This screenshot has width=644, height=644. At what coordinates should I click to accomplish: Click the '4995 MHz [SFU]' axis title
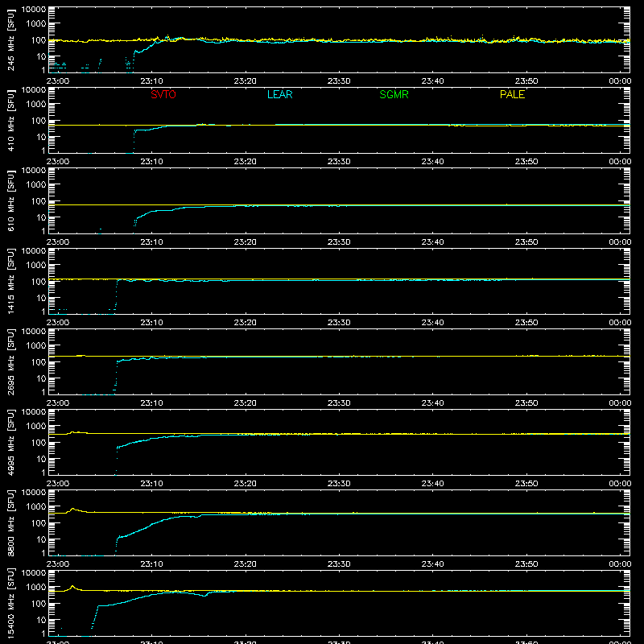(x=11, y=443)
